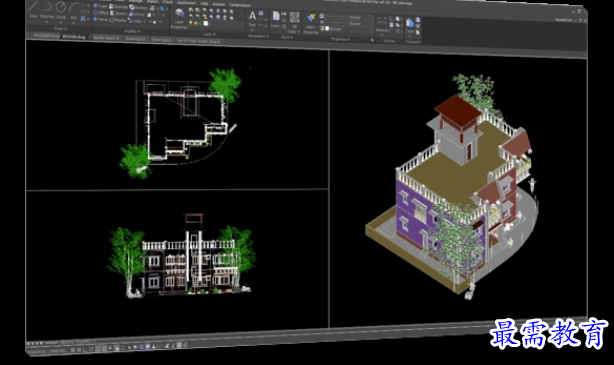Viewport: 614px width, 365px height.
Task: Choose the Polyline tool
Action: click(47, 11)
